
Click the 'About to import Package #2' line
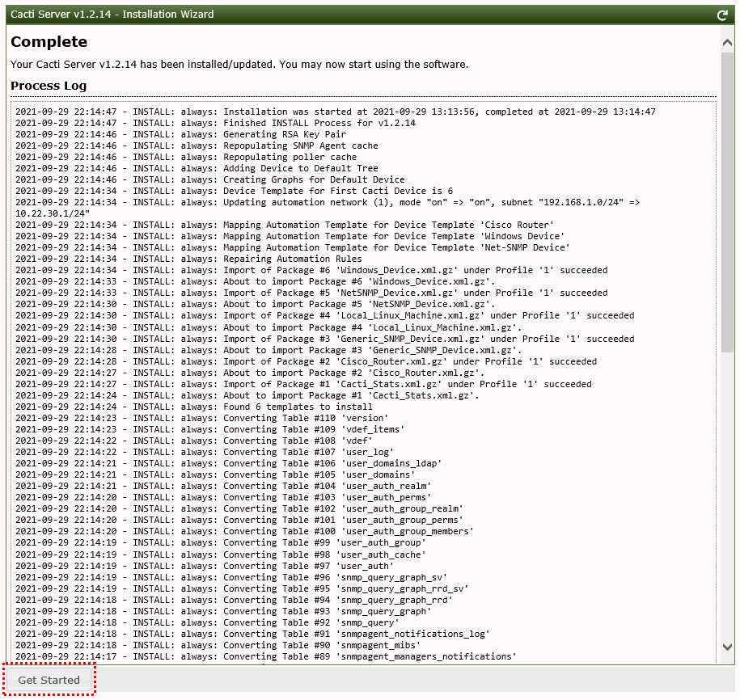(250, 373)
